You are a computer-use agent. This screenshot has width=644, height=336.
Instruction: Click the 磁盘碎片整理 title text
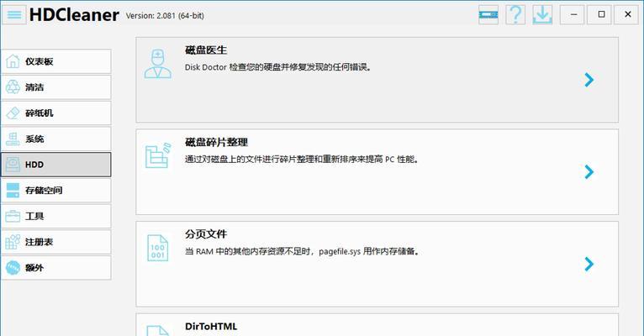[x=216, y=142]
